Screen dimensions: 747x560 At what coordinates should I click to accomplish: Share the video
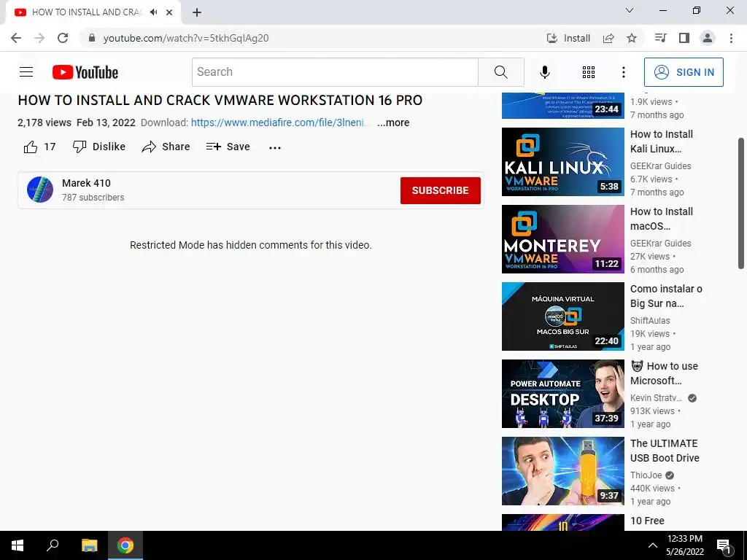click(166, 147)
